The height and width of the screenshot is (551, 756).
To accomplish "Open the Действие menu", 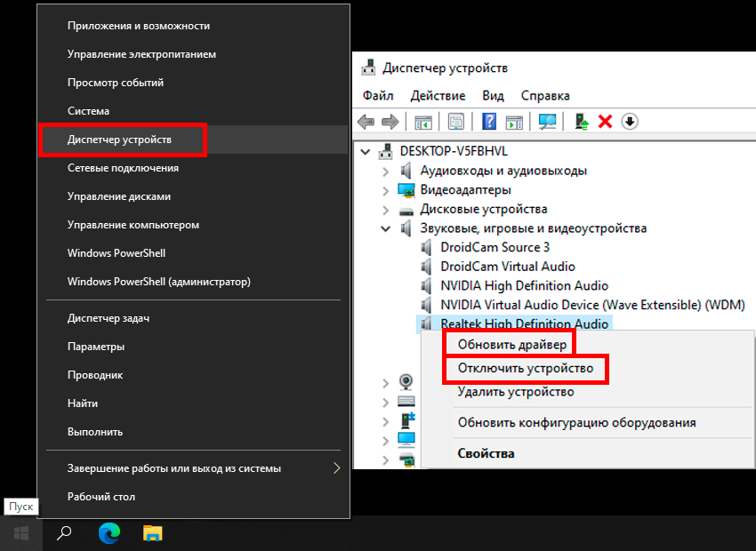I will [438, 95].
